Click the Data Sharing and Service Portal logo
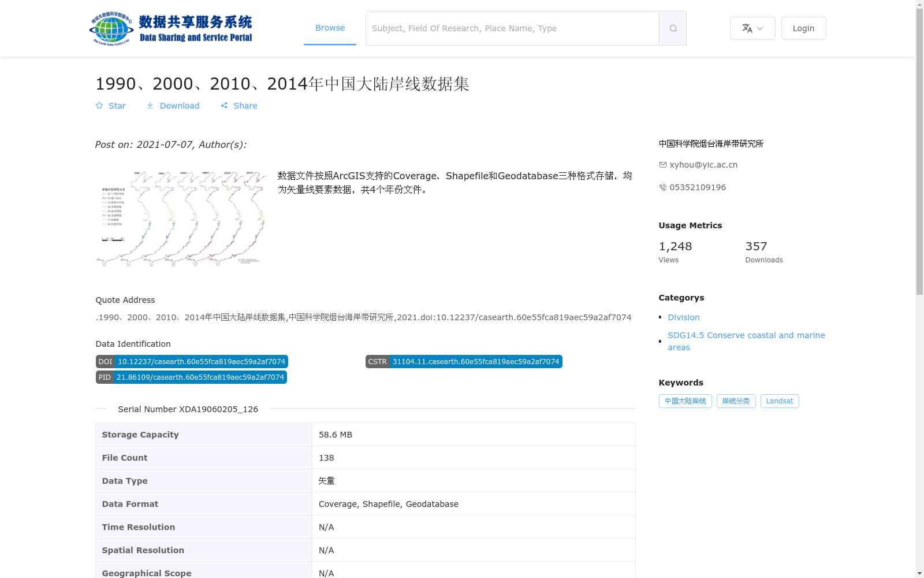The width and height of the screenshot is (924, 578). (x=171, y=28)
